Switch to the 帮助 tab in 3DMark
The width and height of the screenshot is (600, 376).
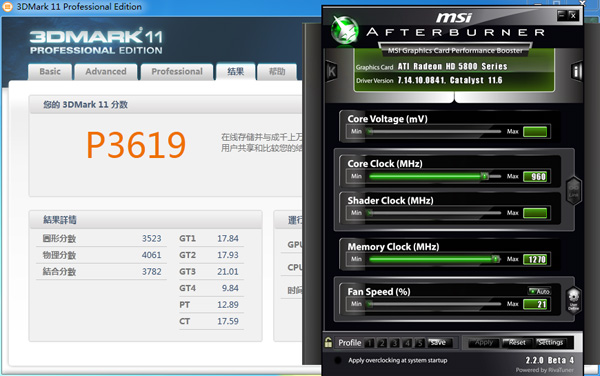click(277, 72)
